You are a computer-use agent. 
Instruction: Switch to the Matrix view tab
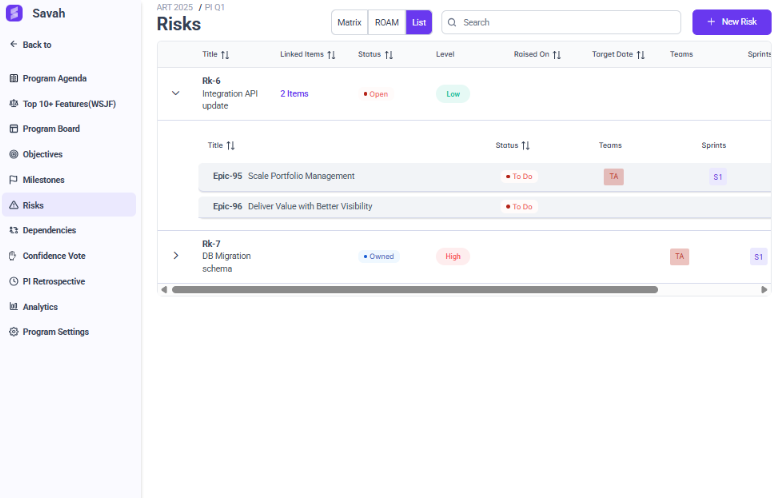[349, 22]
